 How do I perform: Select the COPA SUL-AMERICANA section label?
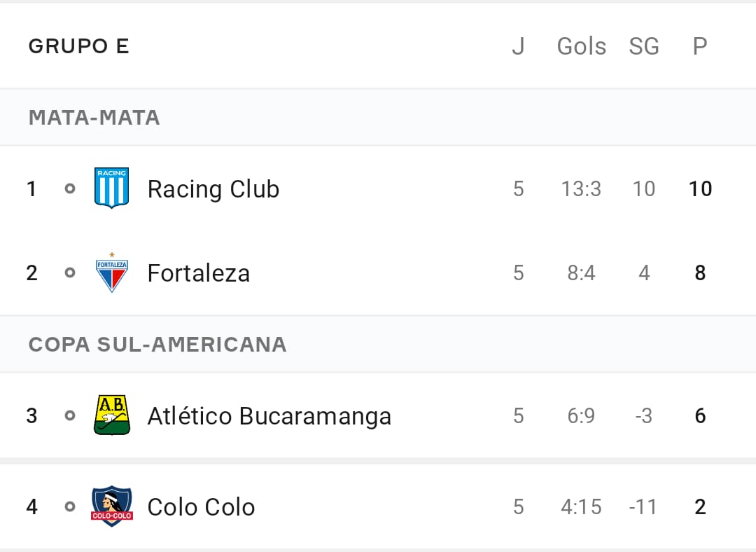pyautogui.click(x=157, y=345)
